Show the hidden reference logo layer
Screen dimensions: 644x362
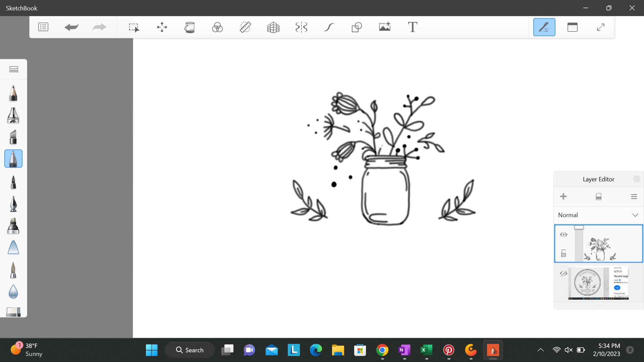point(563,274)
